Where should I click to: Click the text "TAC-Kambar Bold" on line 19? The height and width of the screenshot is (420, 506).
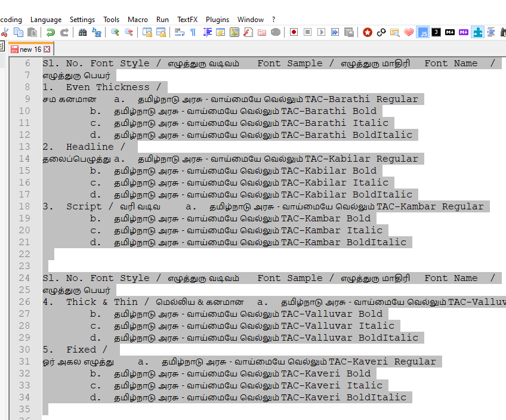[326, 218]
